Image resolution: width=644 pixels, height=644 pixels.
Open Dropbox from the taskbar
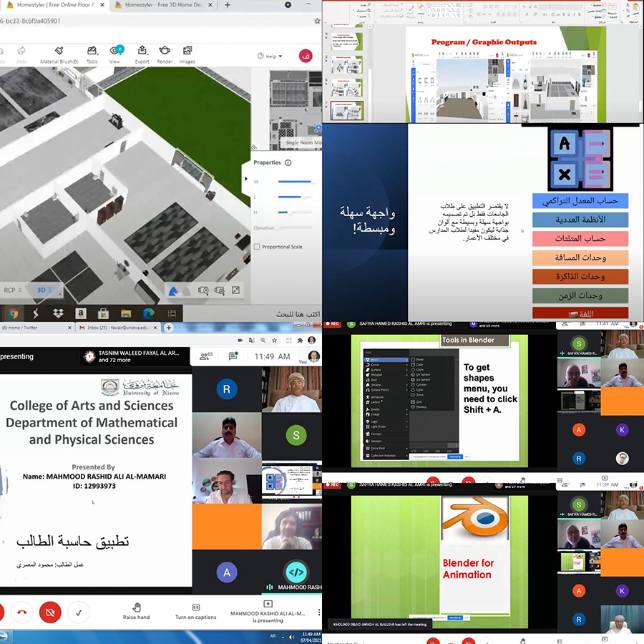[x=59, y=314]
